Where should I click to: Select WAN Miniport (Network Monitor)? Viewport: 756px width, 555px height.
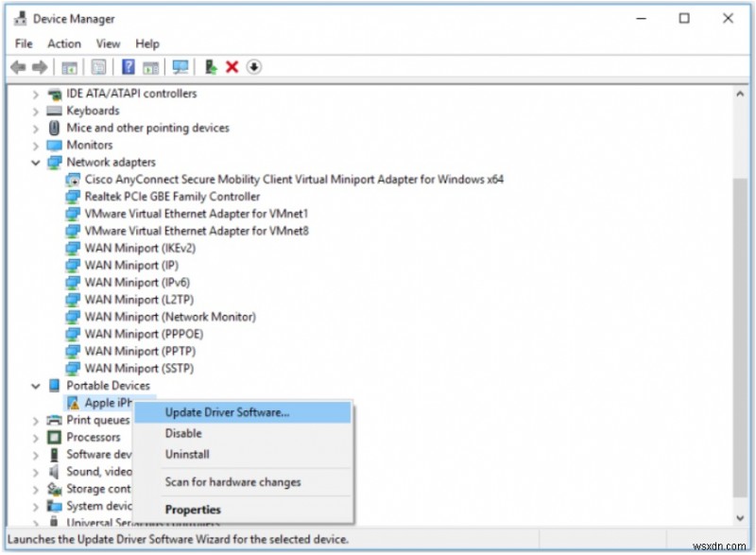coord(170,317)
